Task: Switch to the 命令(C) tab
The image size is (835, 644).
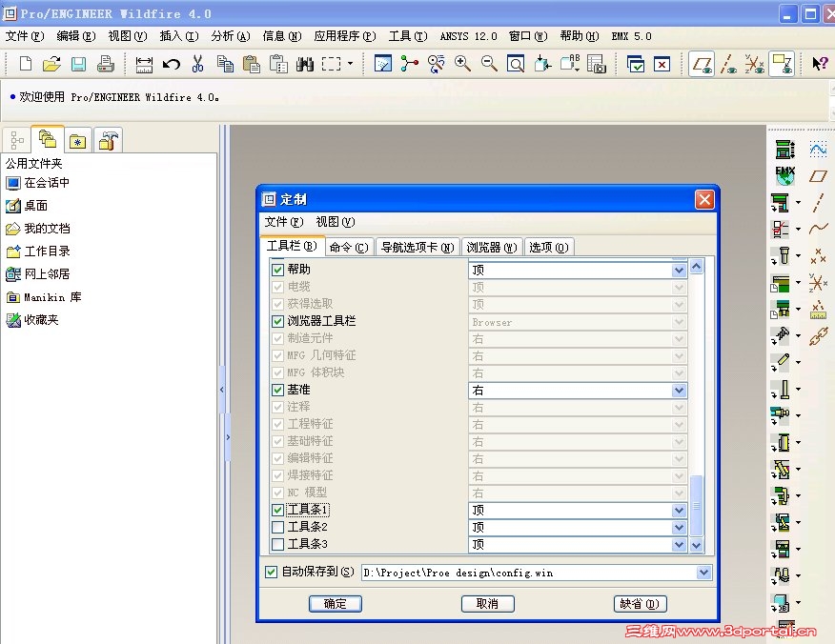Action: tap(349, 248)
